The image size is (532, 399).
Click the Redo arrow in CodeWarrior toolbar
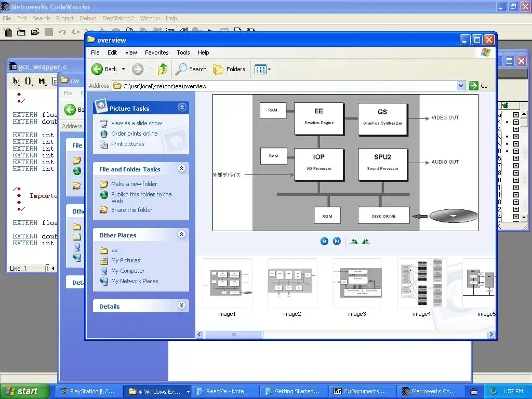(75, 32)
